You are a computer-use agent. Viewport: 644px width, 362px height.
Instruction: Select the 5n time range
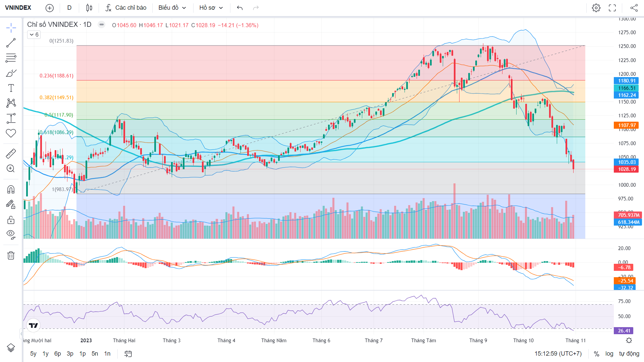[95, 354]
